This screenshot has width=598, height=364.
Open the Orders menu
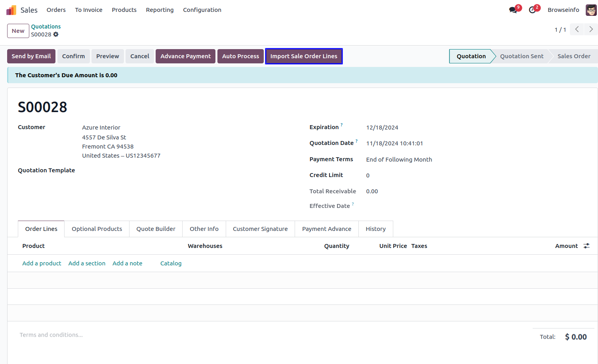[56, 10]
